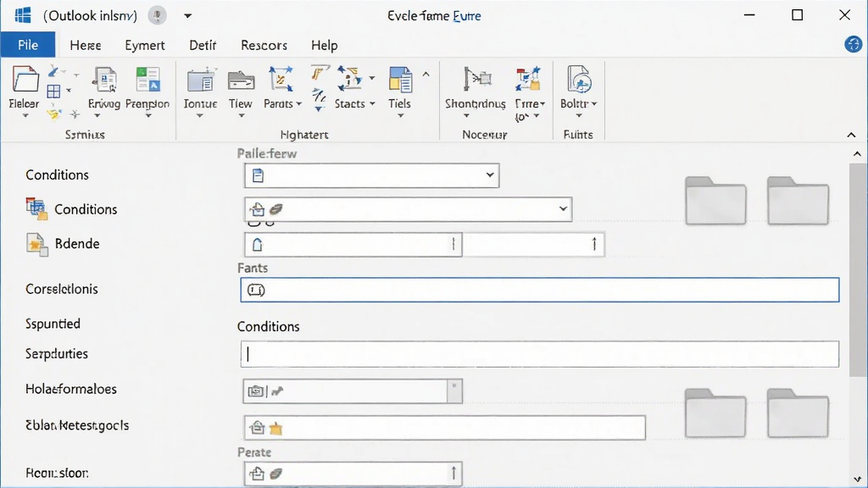Click the blue help circle icon beside the tabs
Screen dimensions: 868x488
[853, 44]
